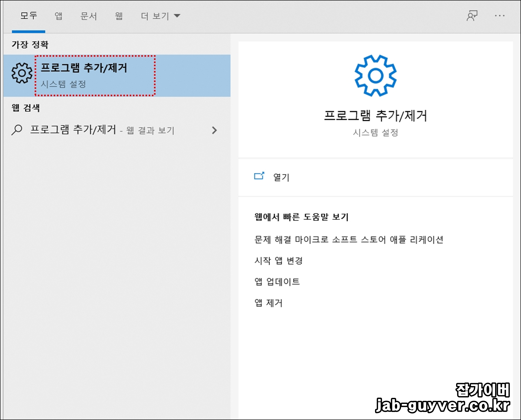
Task: Open the three-dot options menu
Action: [499, 16]
